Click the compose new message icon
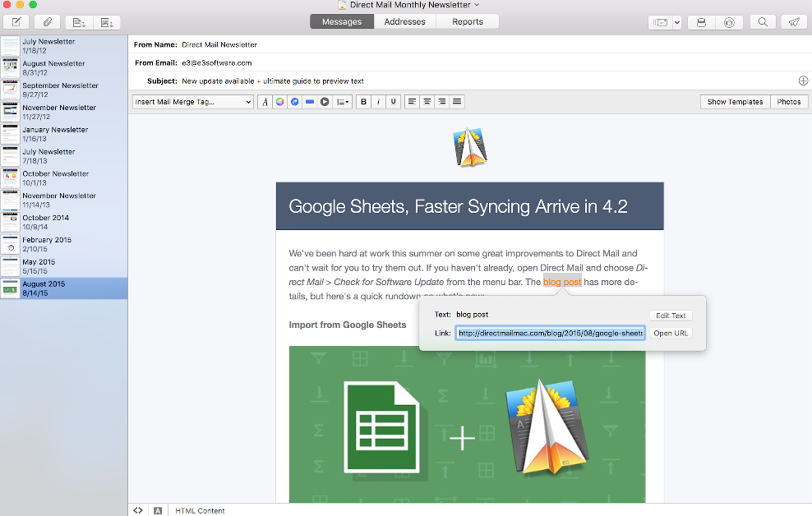Screen dimensions: 812x516 [x=16, y=22]
